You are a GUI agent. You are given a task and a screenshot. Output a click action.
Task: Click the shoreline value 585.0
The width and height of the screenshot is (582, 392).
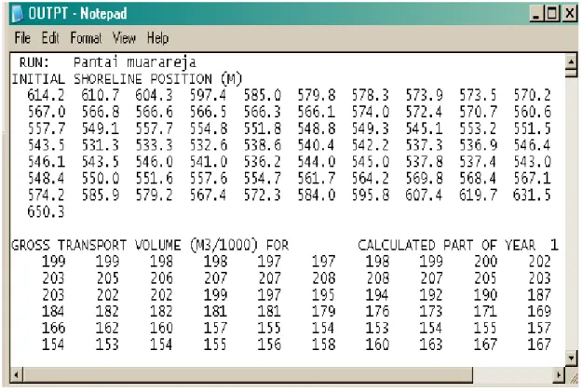tap(263, 95)
